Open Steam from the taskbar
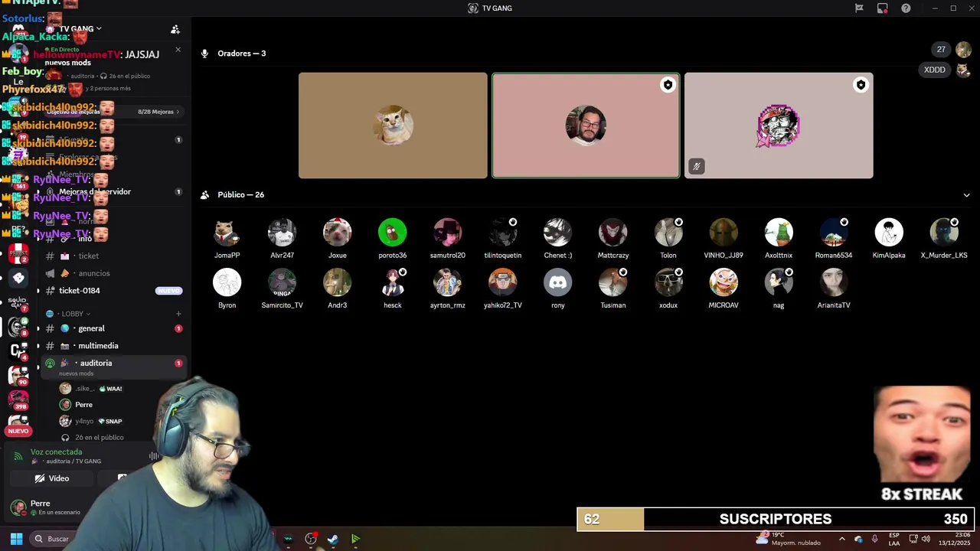Screen dimensions: 980x551 pos(333,539)
